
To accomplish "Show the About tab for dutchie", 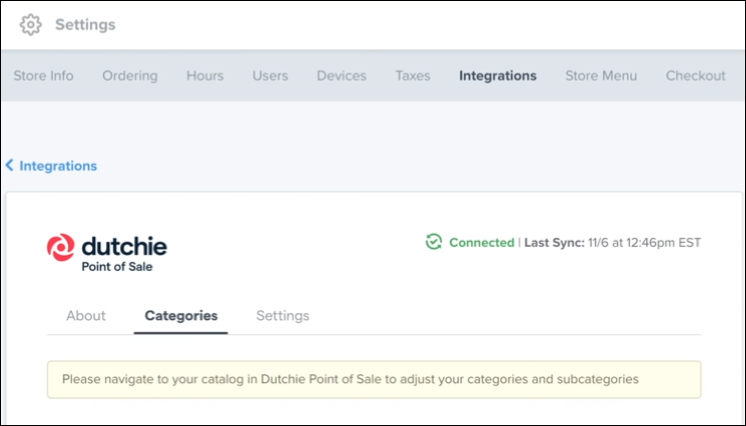I will point(86,316).
